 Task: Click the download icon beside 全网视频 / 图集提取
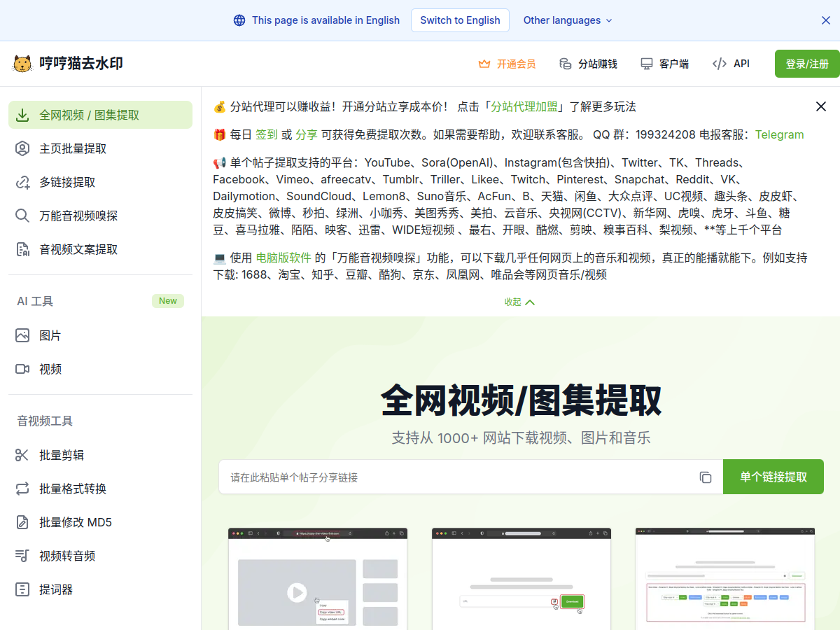tap(22, 115)
